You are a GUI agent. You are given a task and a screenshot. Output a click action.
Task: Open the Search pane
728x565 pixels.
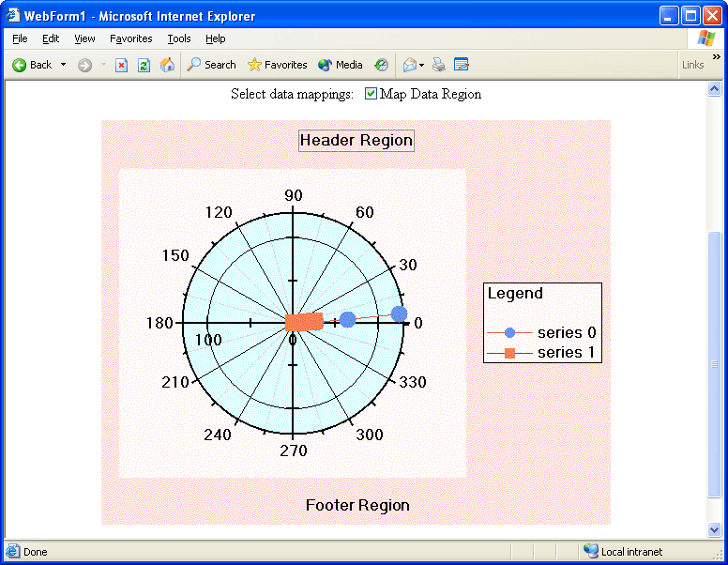[211, 65]
